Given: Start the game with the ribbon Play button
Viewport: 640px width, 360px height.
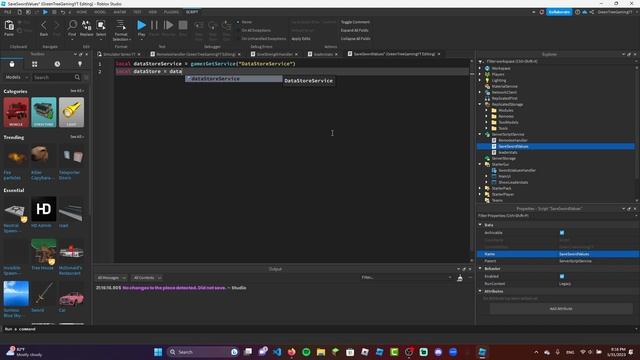Looking at the screenshot, I should (x=141, y=25).
